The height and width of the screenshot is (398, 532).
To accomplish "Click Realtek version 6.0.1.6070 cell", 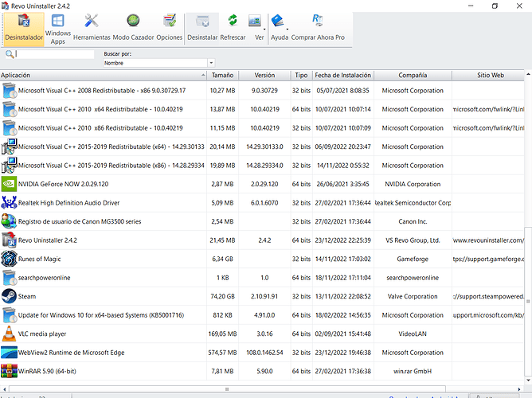I will tap(264, 203).
